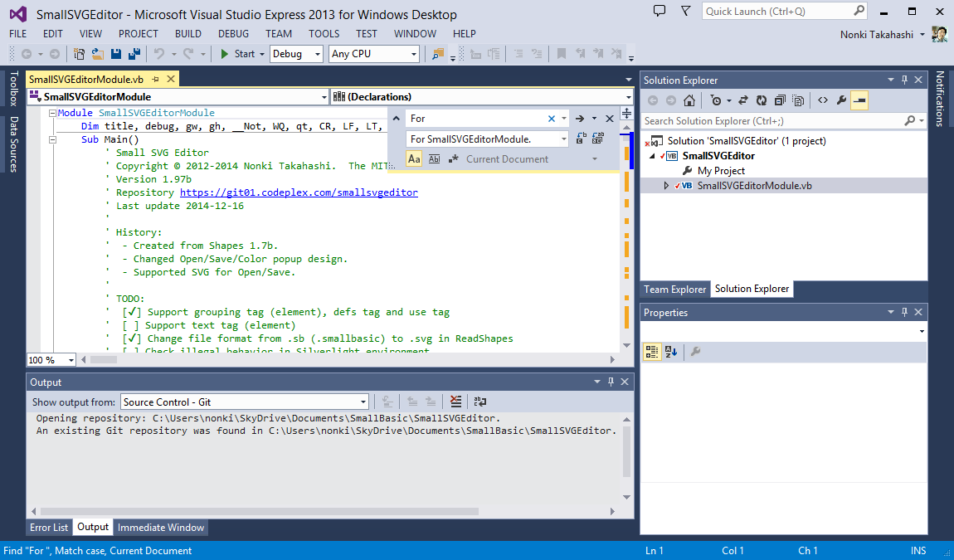This screenshot has height=560, width=954.
Task: Save the current file with the disk icon
Action: pyautogui.click(x=115, y=54)
